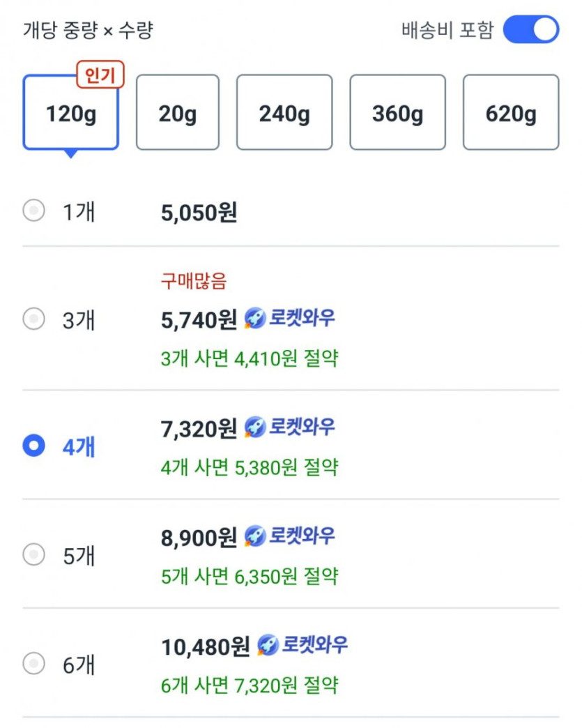Click the rocket icon on 6개 row
The height and width of the screenshot is (728, 582).
268,646
